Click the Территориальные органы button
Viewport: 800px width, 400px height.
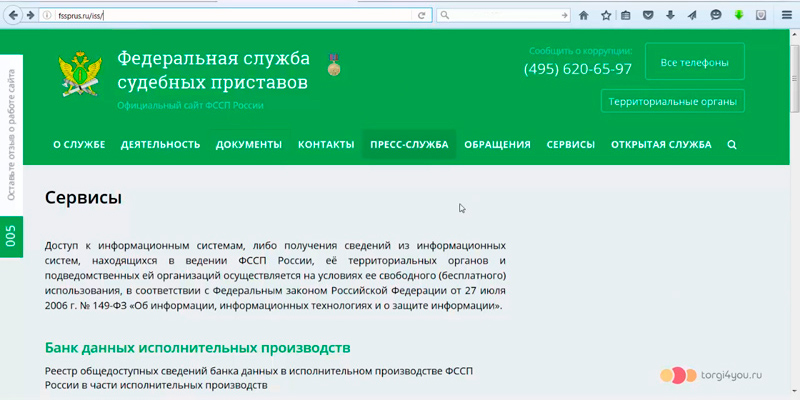[672, 101]
